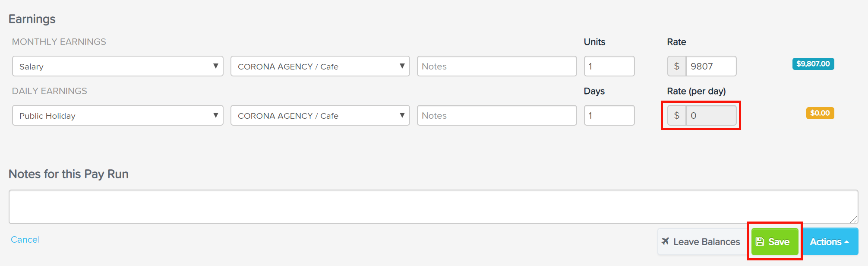Open the Salary earnings type dropdown
This screenshot has width=868, height=266.
click(118, 66)
